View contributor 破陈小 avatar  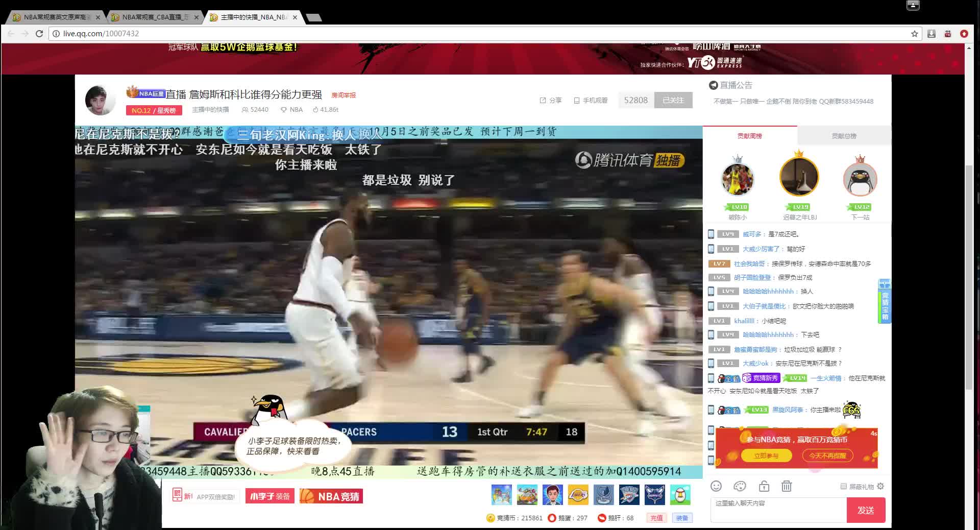click(x=738, y=179)
